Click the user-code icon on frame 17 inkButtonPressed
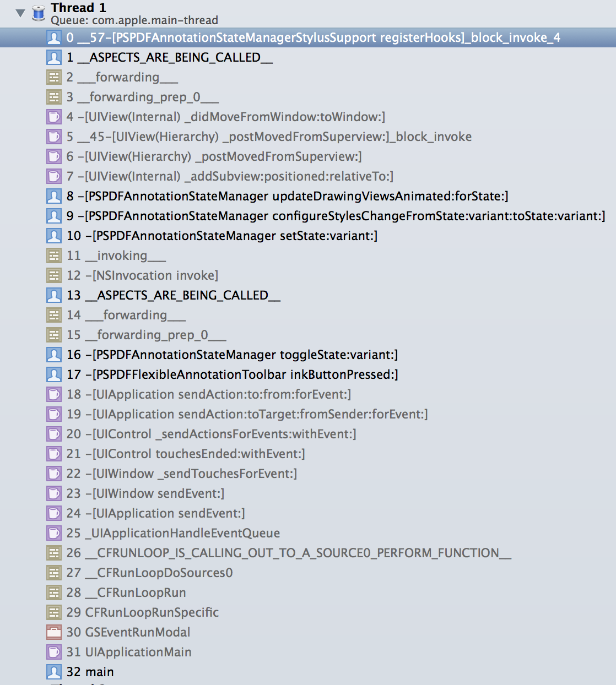 [53, 374]
